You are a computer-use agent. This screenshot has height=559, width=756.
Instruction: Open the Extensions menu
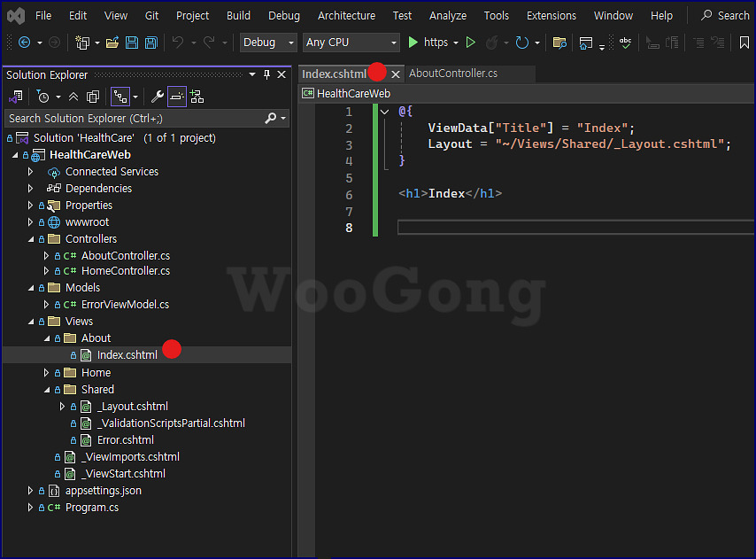point(552,16)
